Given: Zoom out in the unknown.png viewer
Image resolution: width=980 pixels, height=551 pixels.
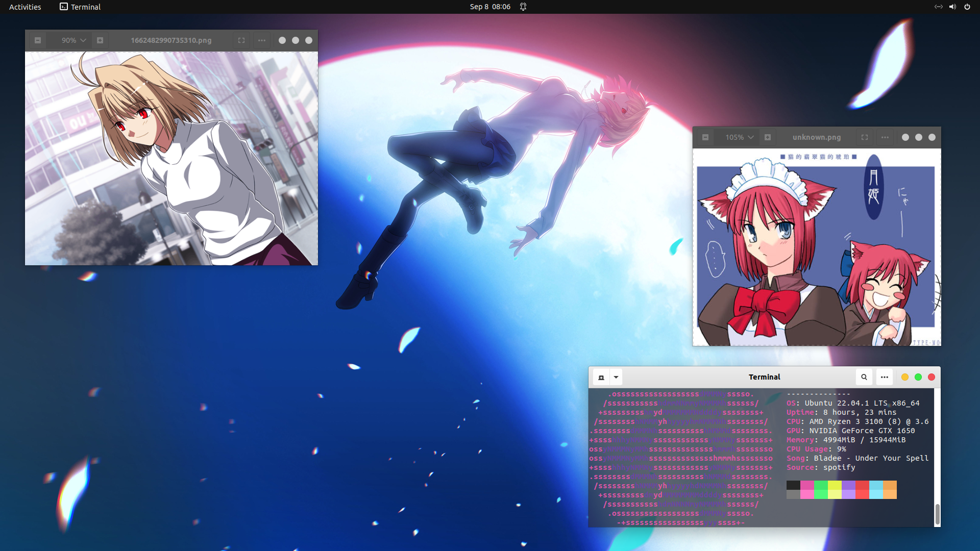Looking at the screenshot, I should click(x=705, y=137).
